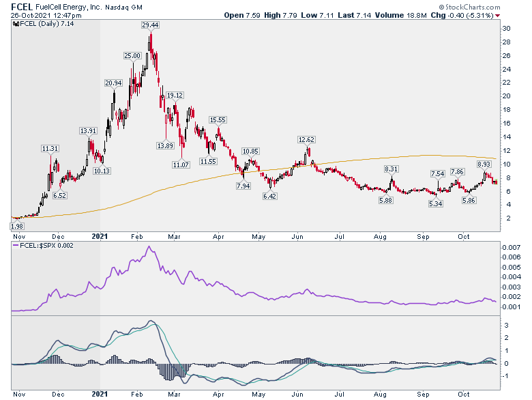Click the candlestick icon before FCEL (Daily)
532x400 pixels.
tap(16, 24)
